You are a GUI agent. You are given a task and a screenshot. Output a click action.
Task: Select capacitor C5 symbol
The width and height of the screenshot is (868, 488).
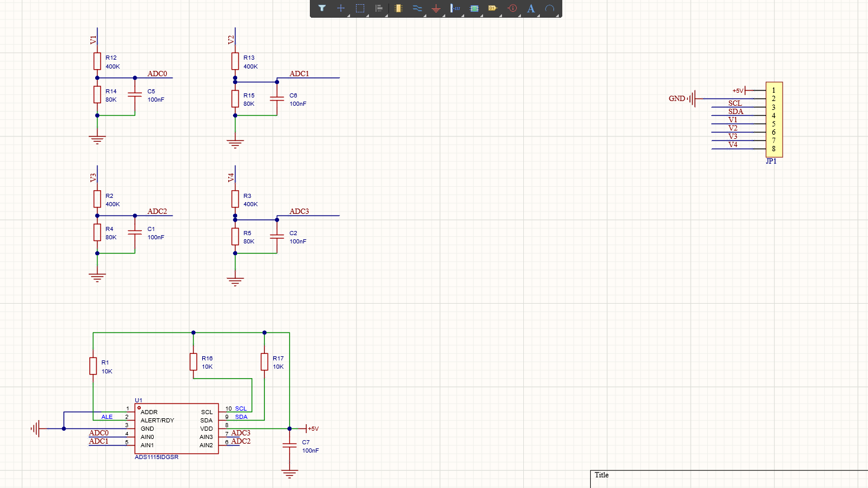[x=135, y=95]
